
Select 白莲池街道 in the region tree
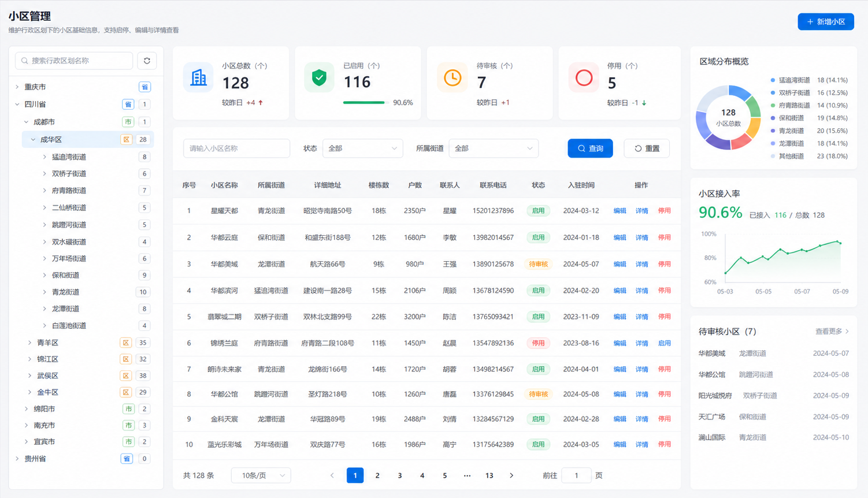pos(69,325)
